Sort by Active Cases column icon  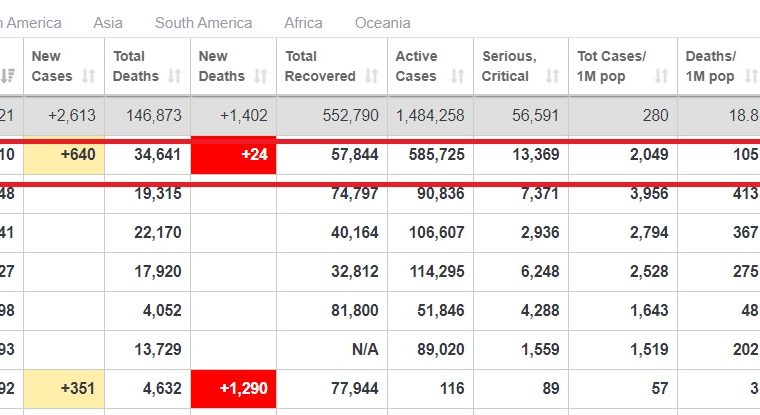457,76
